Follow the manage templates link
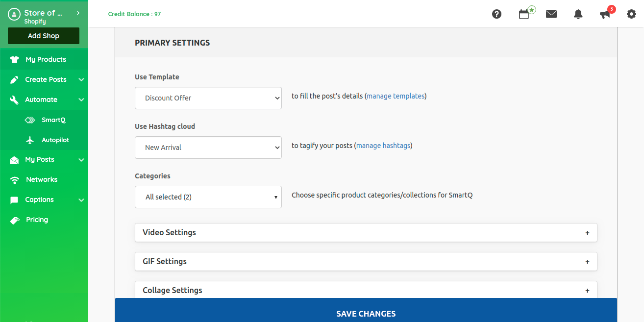Viewport: 644px width, 322px height. [x=396, y=96]
